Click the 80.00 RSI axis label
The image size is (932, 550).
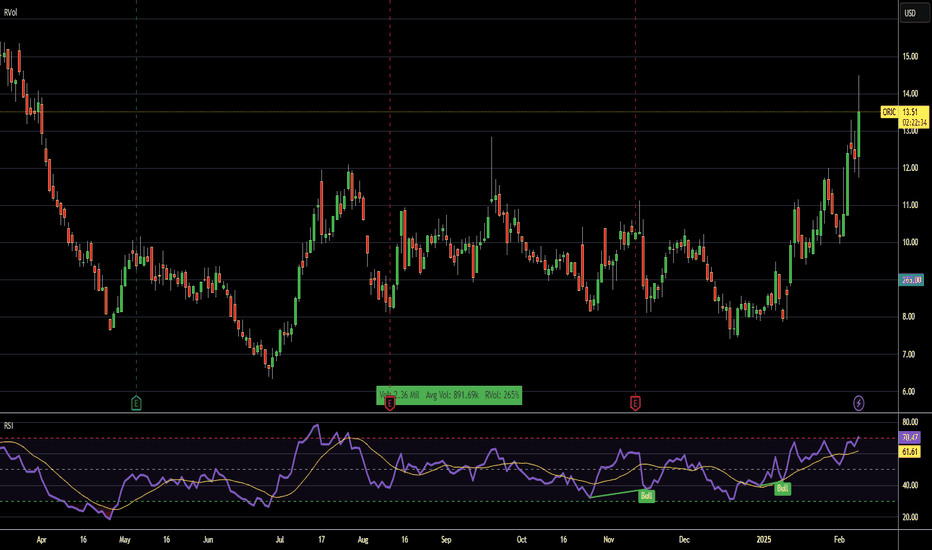[910, 422]
